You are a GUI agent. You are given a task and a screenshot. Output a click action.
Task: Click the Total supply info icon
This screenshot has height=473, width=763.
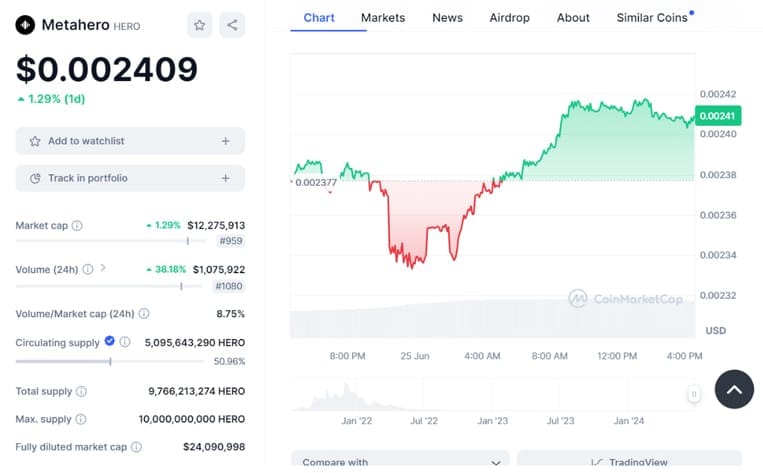[81, 391]
